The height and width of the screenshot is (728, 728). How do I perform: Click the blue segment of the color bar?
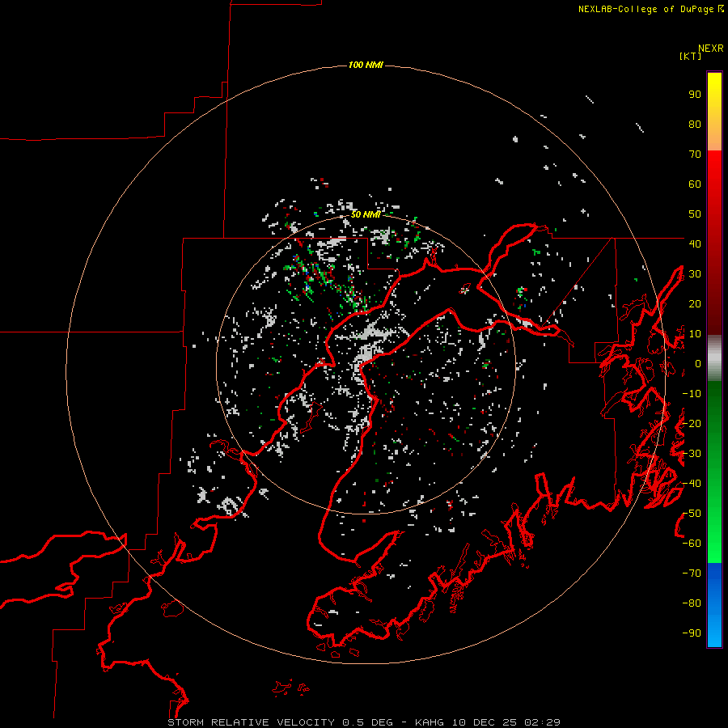click(714, 605)
